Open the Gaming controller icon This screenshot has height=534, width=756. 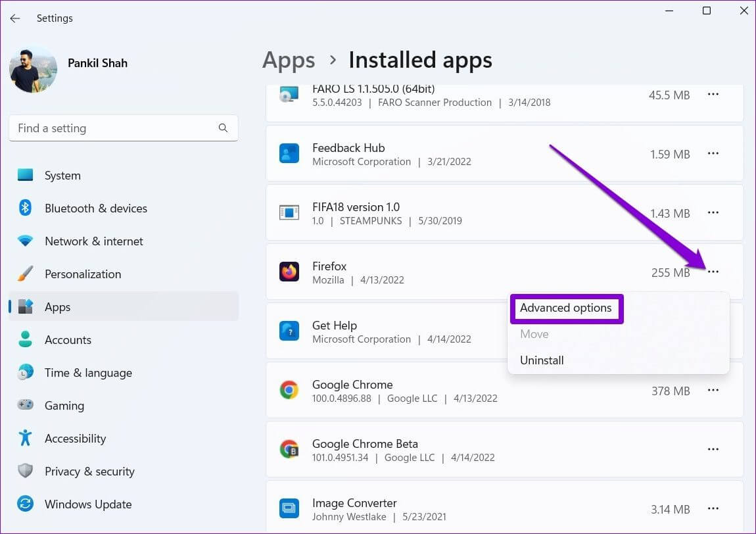click(x=25, y=404)
